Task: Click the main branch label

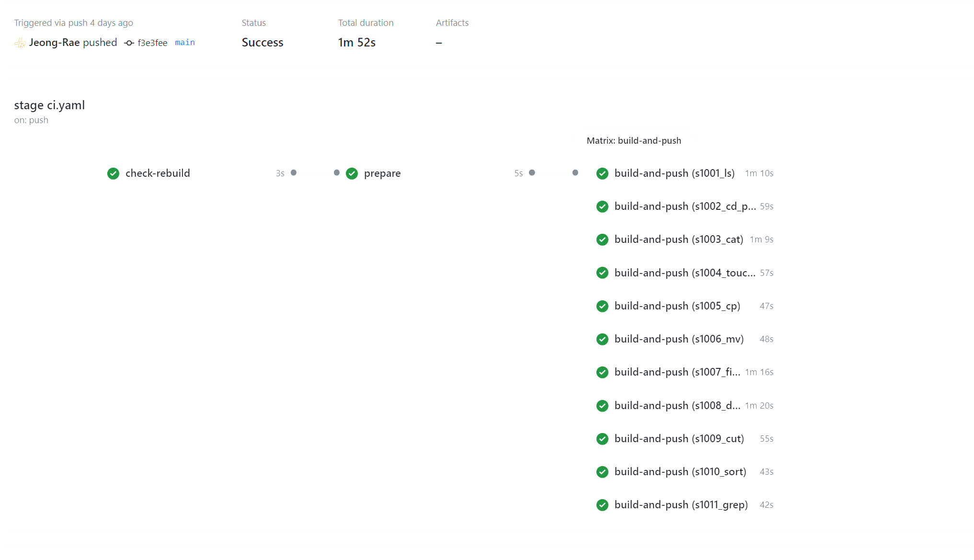Action: [185, 43]
